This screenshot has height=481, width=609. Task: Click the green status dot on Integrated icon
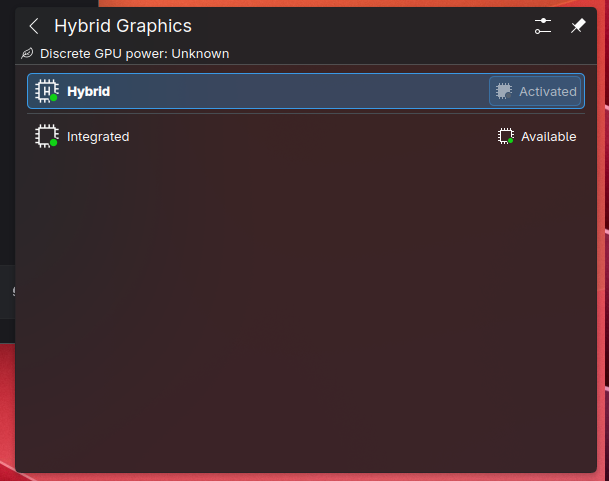click(x=54, y=143)
